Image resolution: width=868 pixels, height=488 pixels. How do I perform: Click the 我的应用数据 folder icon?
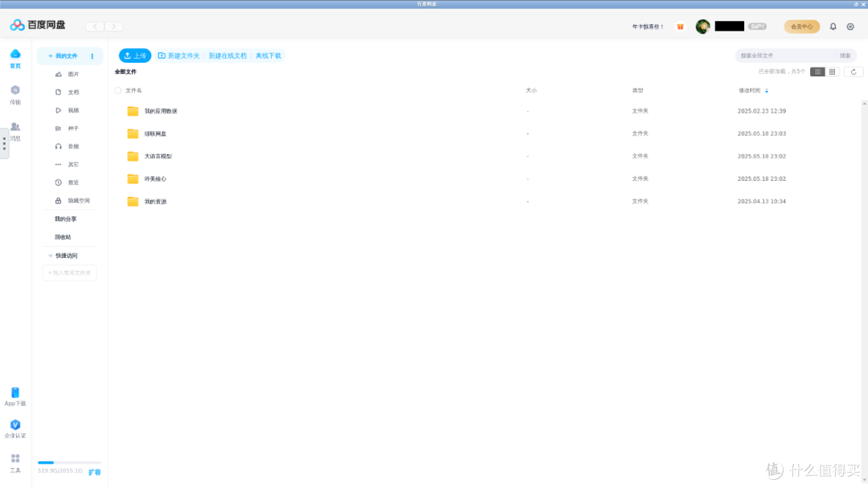click(133, 111)
